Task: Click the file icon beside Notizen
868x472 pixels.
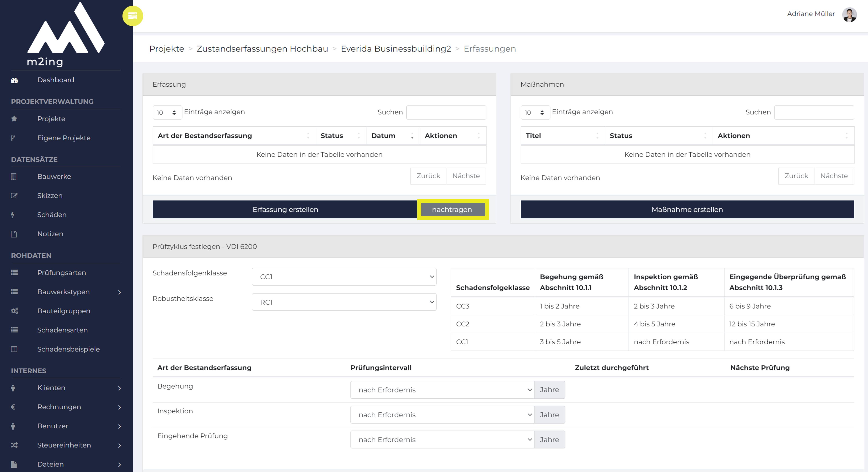Action: click(x=14, y=234)
